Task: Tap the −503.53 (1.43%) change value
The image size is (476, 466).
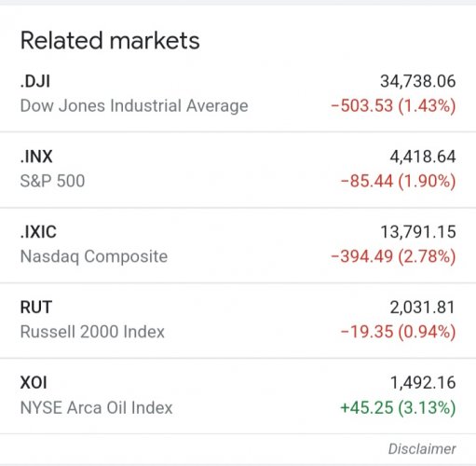Action: 393,105
